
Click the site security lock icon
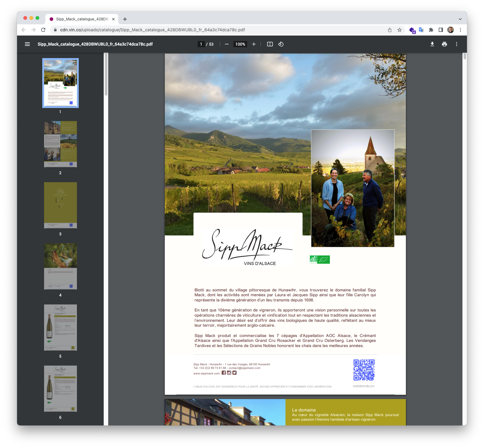55,30
